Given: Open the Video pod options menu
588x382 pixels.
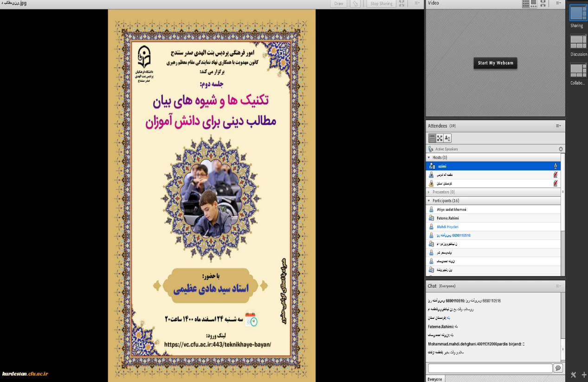Looking at the screenshot, I should (x=558, y=3).
